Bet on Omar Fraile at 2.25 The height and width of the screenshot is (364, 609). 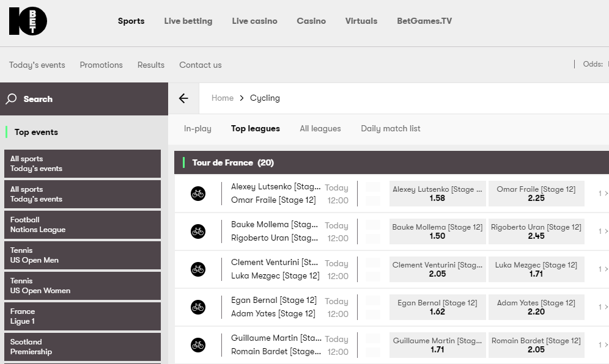(536, 193)
